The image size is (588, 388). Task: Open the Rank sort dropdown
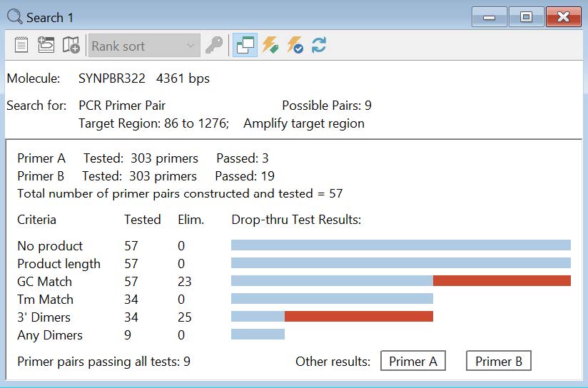(x=144, y=46)
